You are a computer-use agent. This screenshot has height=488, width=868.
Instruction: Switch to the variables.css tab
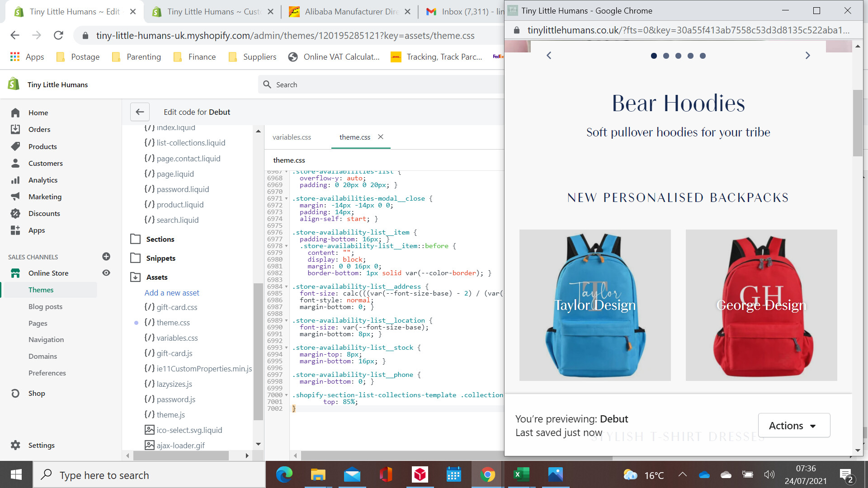[x=292, y=137]
